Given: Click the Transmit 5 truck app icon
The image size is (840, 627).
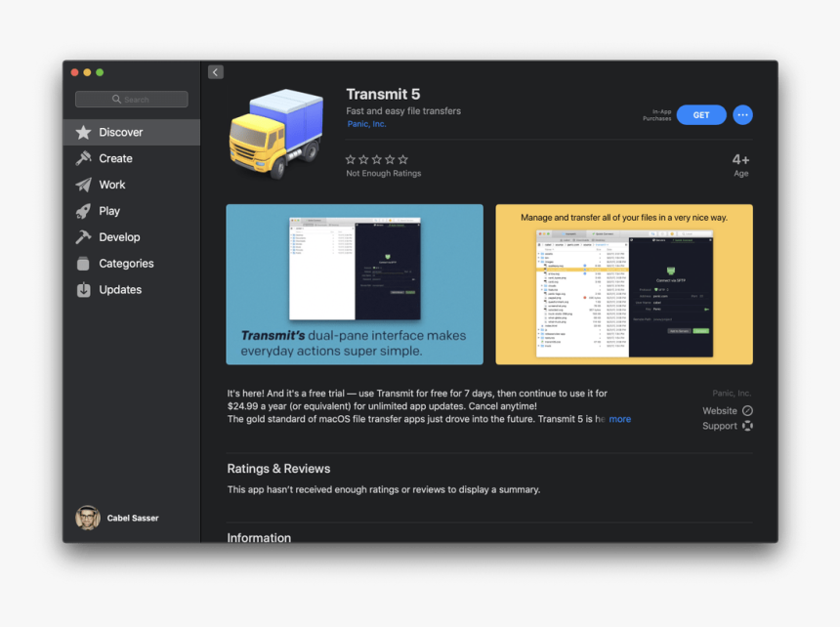Looking at the screenshot, I should 276,134.
